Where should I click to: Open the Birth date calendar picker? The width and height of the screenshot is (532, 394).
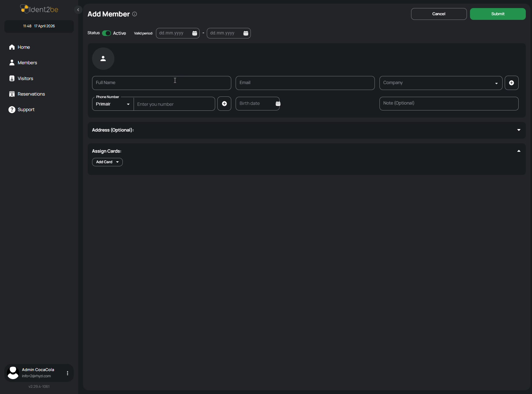point(278,104)
